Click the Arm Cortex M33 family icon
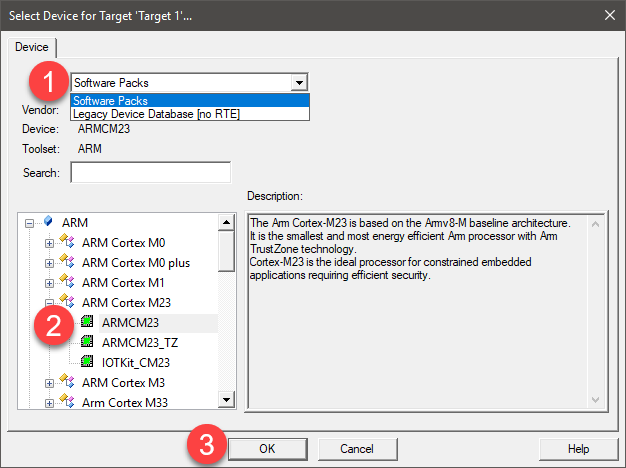Screen dimensions: 626x468 coord(67,401)
